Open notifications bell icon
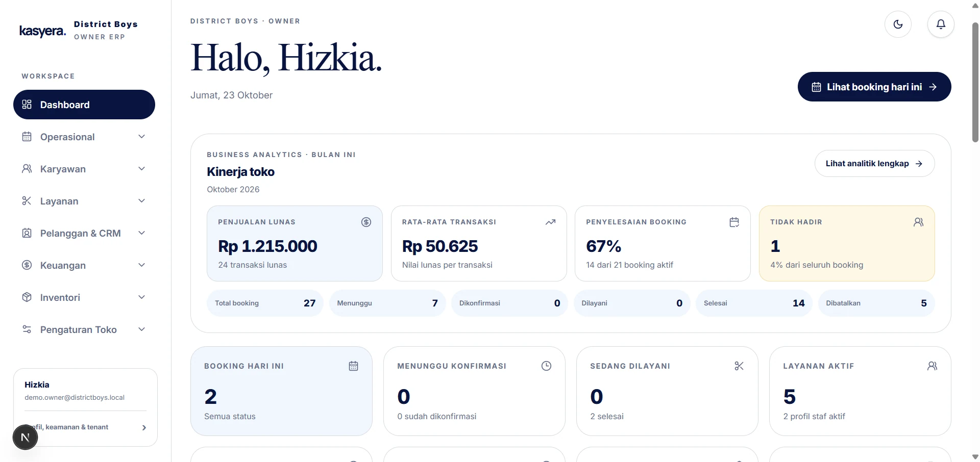The height and width of the screenshot is (462, 980). pyautogui.click(x=941, y=24)
